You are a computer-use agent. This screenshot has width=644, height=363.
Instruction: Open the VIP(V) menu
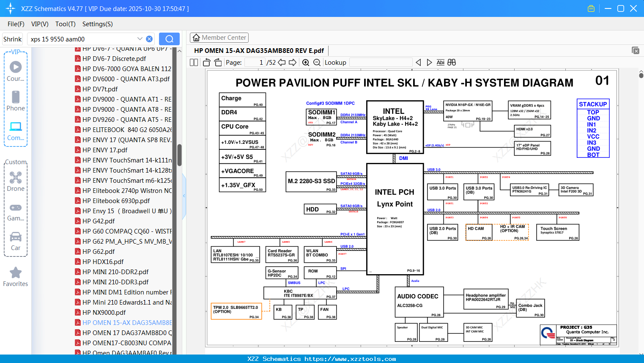pyautogui.click(x=40, y=24)
